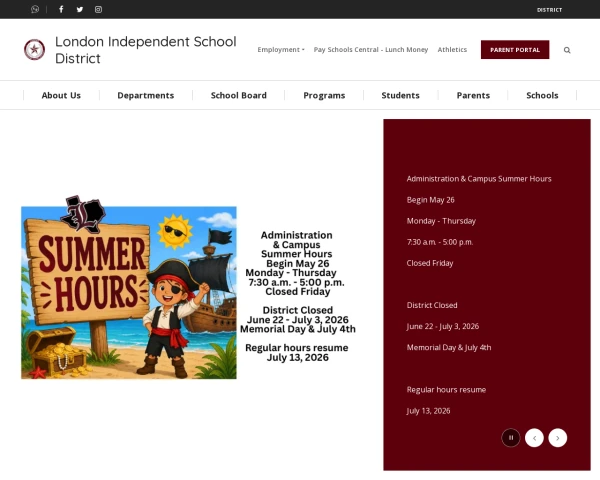
Task: Click London Independent School District title
Action: (146, 50)
